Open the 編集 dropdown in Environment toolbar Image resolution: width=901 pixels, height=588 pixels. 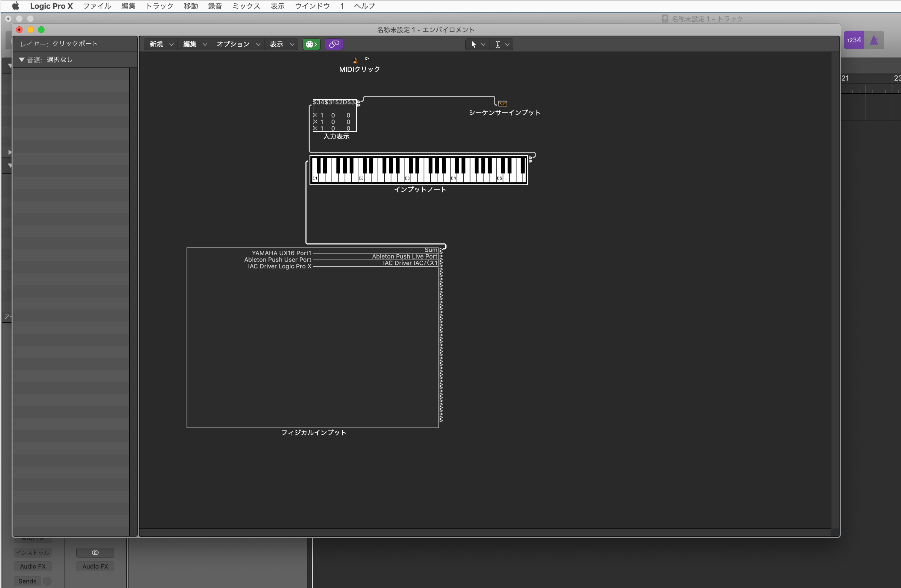click(195, 44)
